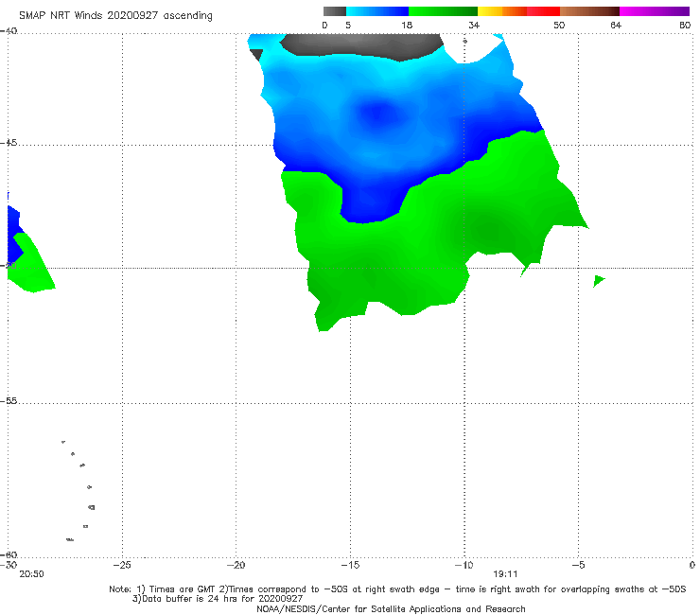Click the longitude axis label "-15"
This screenshot has width=700, height=615.
point(350,565)
